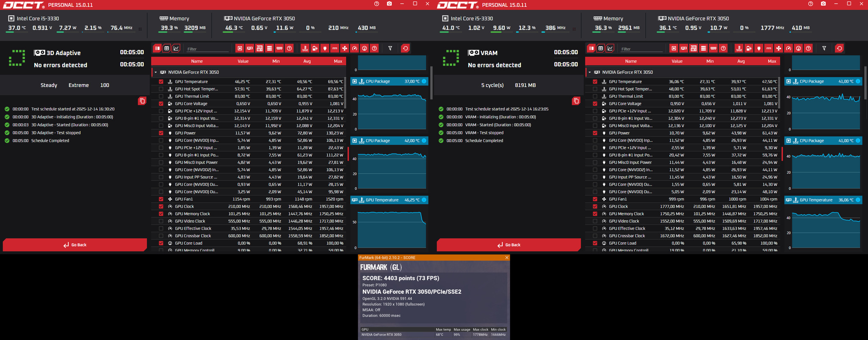Open help from VRAM window title bar

coord(810,4)
